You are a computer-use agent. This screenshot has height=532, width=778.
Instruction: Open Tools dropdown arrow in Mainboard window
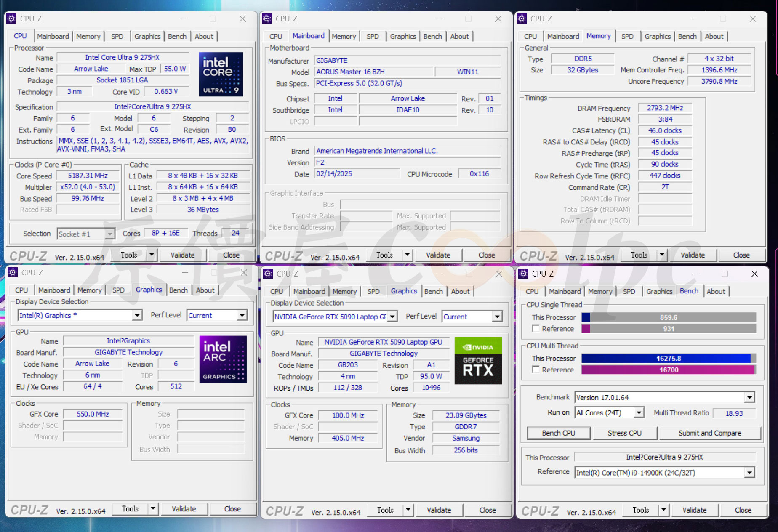point(407,255)
